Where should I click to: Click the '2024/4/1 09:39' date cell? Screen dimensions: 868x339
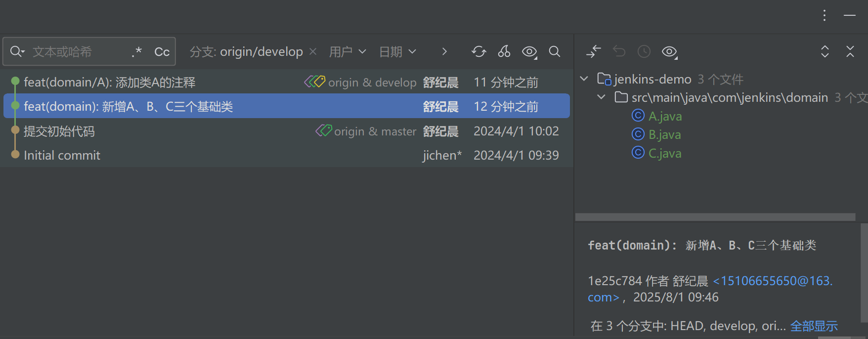point(516,155)
